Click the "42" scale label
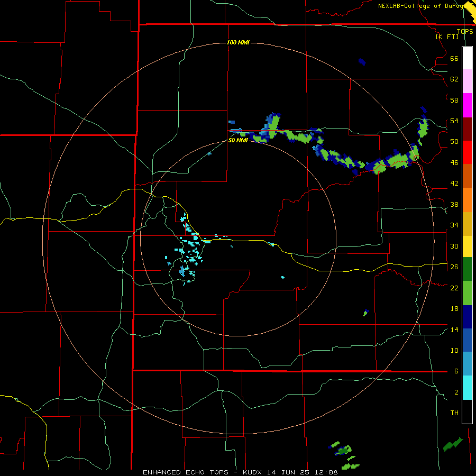Viewport: 476px width, 476px height. coord(454,184)
